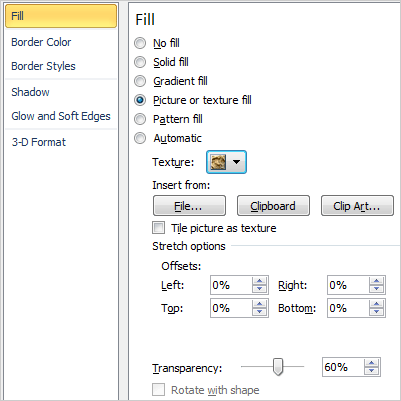Click the Transparency slider handle
Viewport: 401px width, 401px height.
pos(278,367)
